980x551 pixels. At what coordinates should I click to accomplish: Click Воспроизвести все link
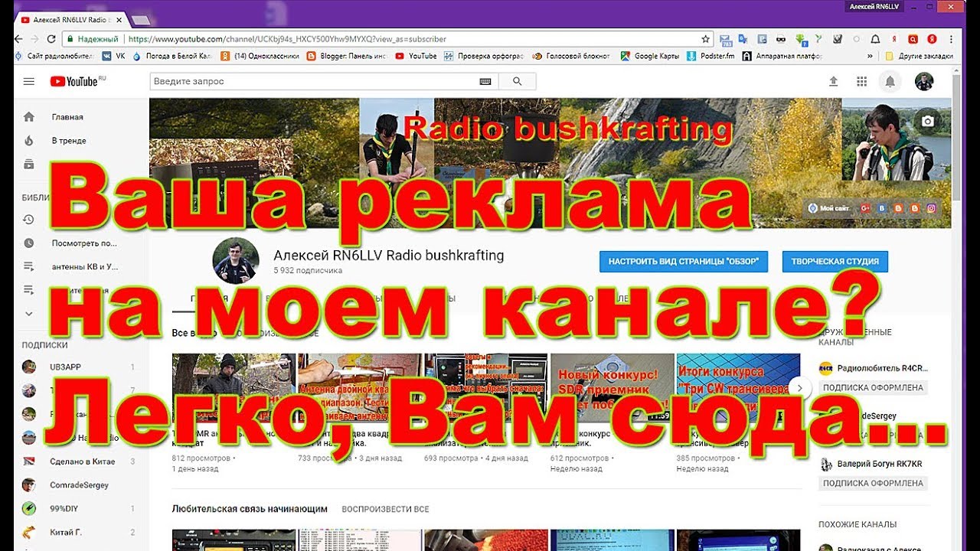tap(385, 509)
